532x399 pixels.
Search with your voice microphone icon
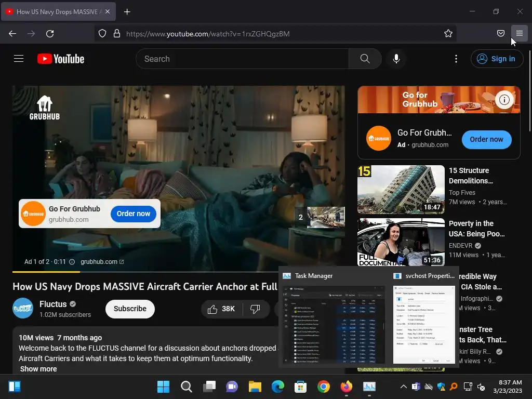(396, 59)
